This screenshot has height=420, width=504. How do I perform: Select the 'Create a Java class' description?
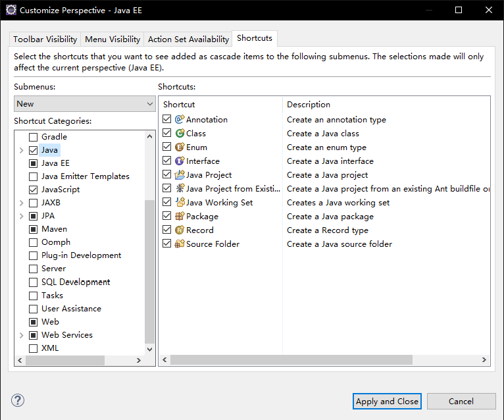click(323, 134)
